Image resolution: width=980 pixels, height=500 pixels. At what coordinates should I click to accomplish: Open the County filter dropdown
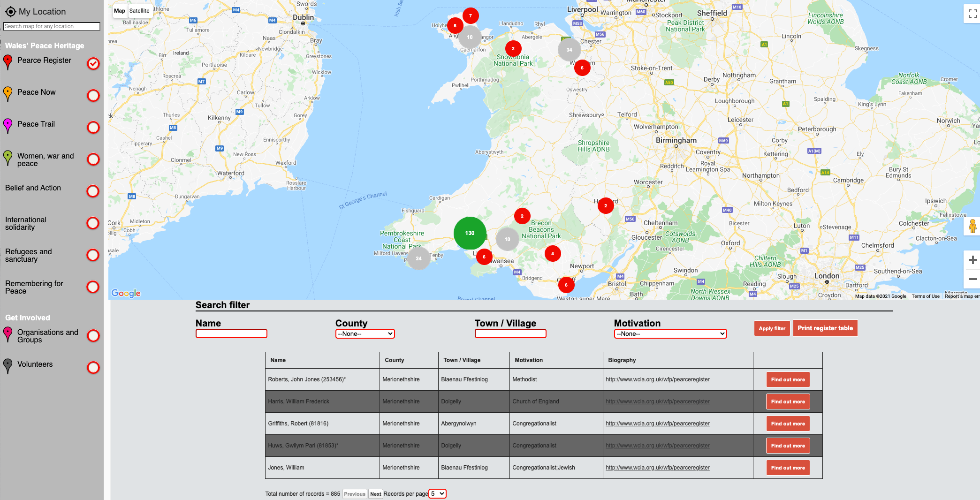(x=365, y=333)
